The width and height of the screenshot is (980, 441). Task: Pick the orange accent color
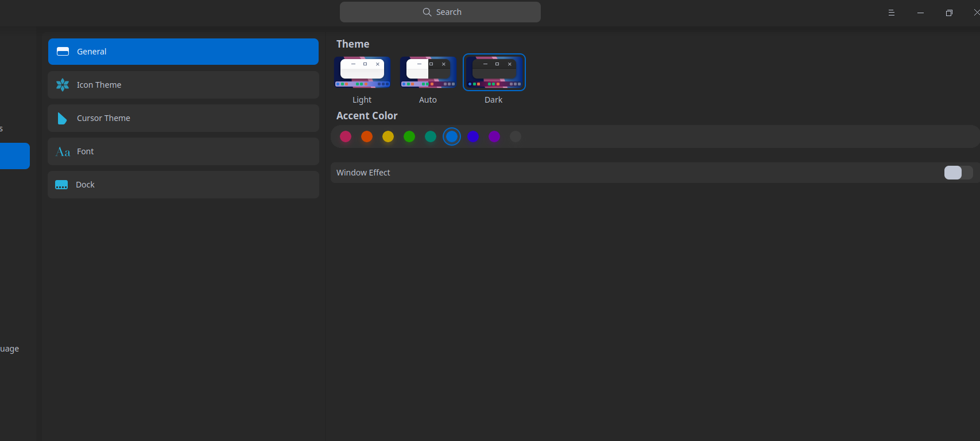367,136
